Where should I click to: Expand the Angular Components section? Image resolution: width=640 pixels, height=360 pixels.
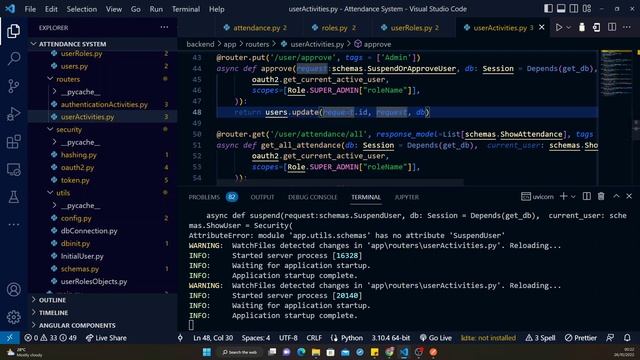click(x=102, y=325)
